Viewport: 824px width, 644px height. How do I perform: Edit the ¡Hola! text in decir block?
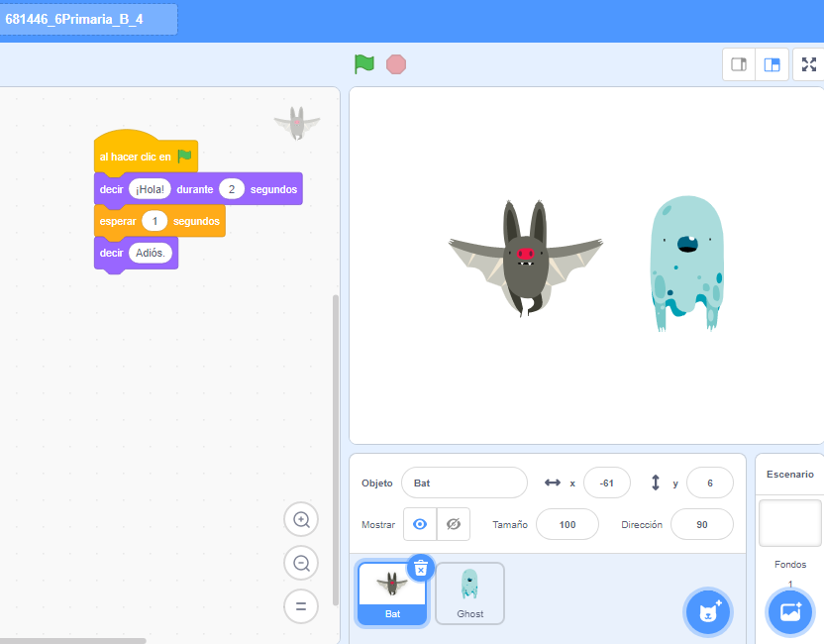150,189
